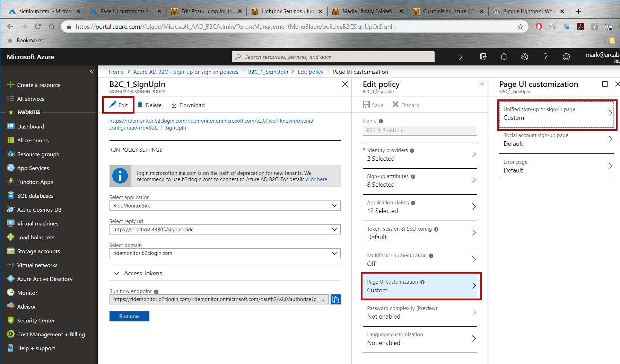Go back in browser history

click(x=10, y=27)
